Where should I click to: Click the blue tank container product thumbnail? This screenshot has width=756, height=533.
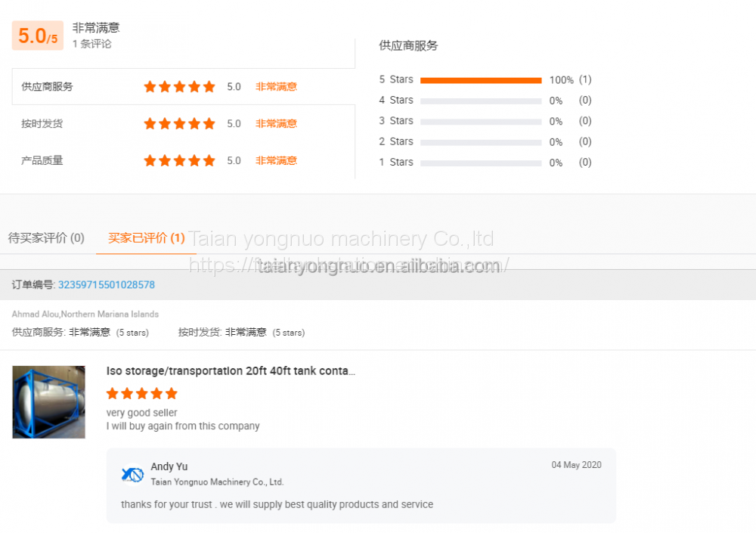click(x=48, y=402)
